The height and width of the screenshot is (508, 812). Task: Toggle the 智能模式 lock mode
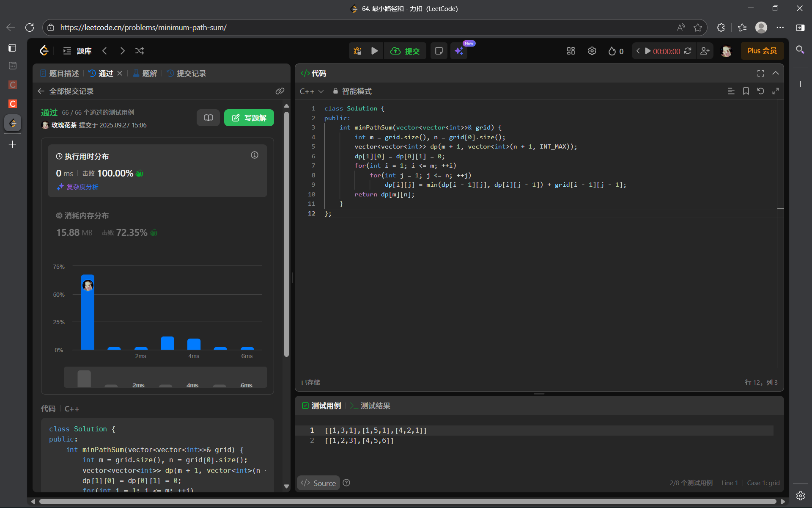coord(352,91)
